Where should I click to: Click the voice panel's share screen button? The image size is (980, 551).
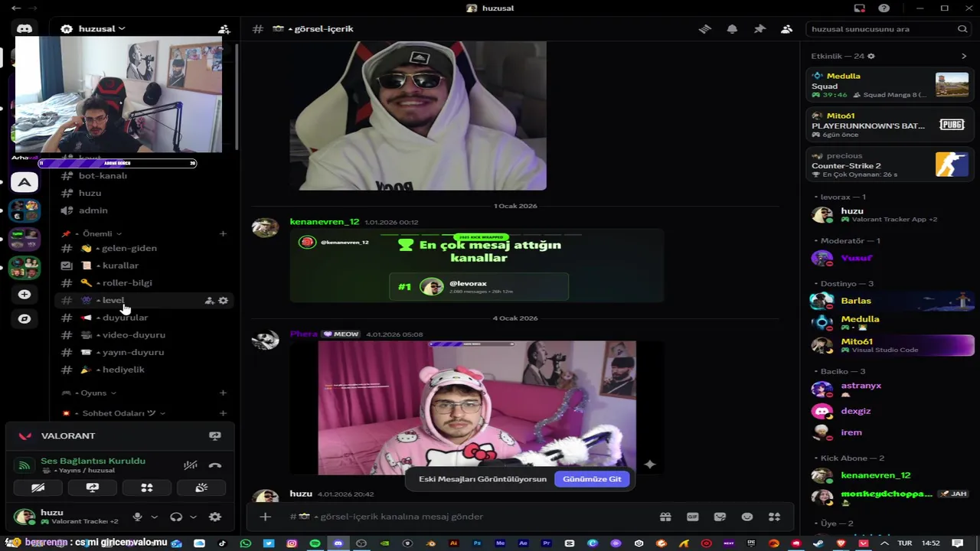pos(93,487)
